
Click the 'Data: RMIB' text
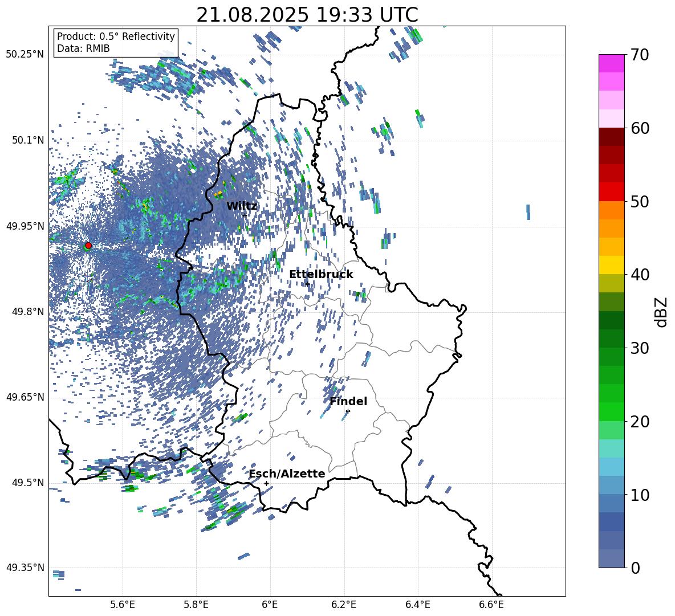point(83,48)
